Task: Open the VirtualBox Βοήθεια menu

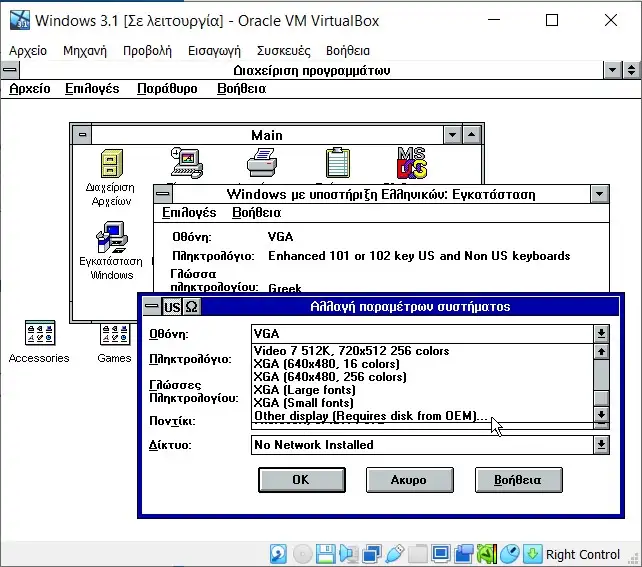Action: [x=348, y=51]
